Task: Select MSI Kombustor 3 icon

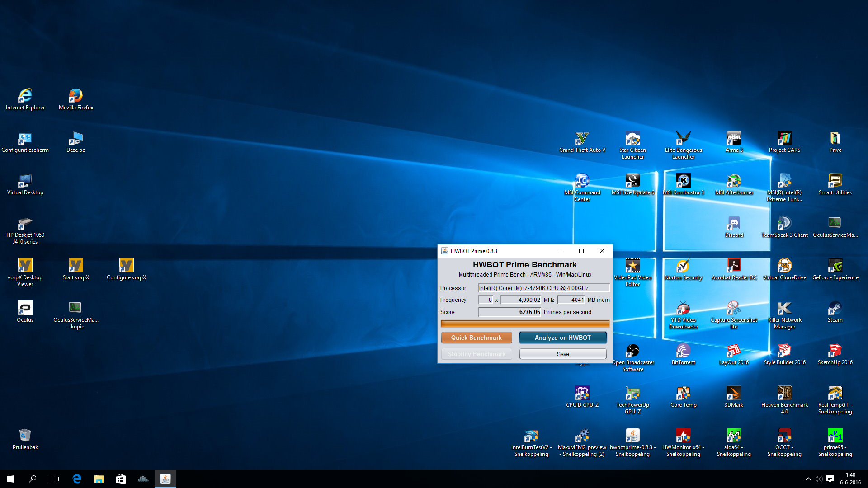Action: (684, 184)
